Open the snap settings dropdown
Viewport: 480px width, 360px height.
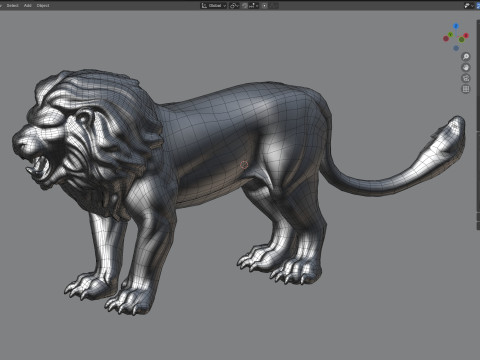pos(254,6)
